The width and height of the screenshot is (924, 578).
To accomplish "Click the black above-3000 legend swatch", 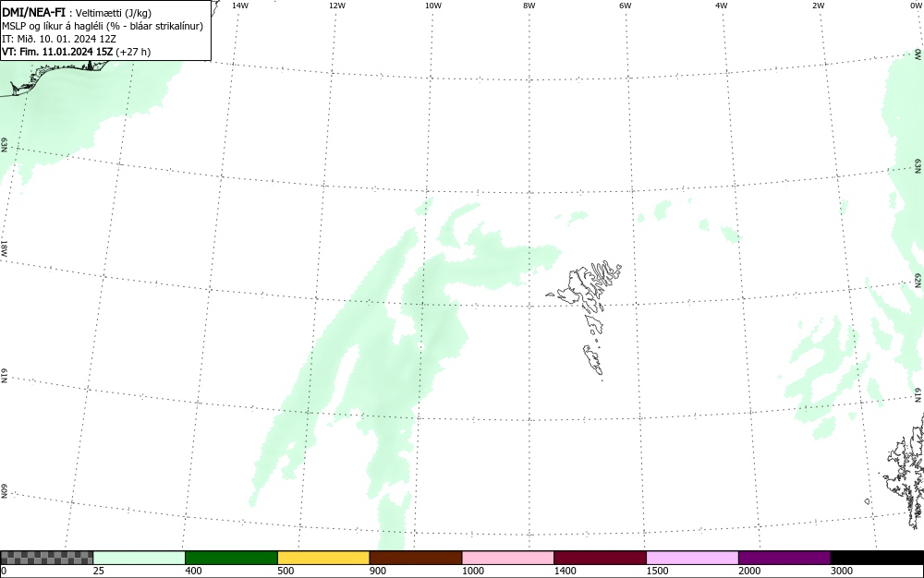I will click(877, 558).
